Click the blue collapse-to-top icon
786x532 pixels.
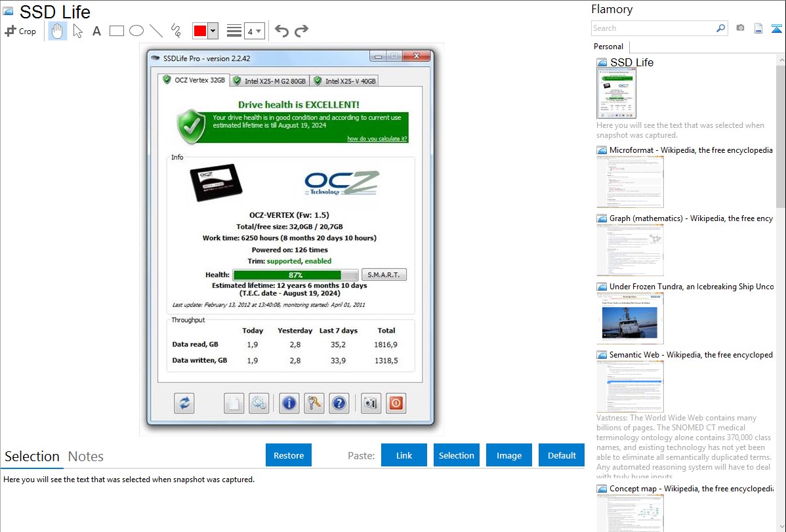[776, 28]
